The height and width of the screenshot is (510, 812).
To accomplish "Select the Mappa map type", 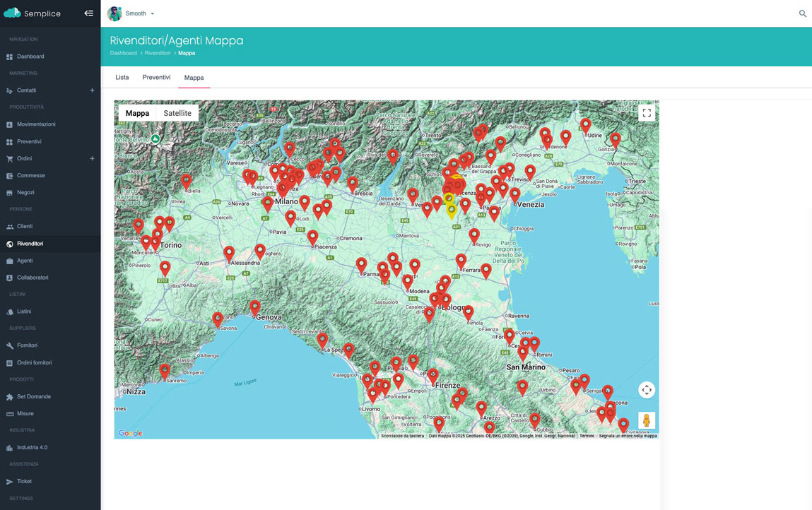I will [137, 113].
